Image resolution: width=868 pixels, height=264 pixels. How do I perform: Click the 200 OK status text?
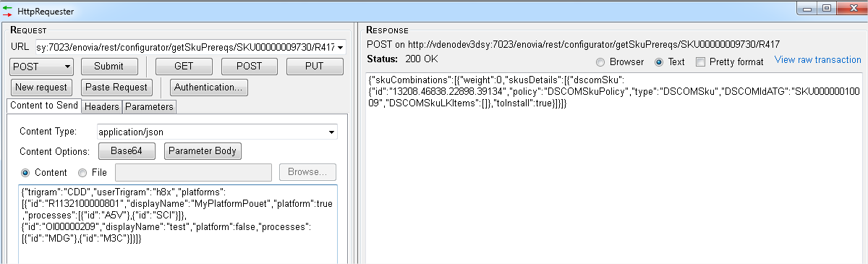421,59
